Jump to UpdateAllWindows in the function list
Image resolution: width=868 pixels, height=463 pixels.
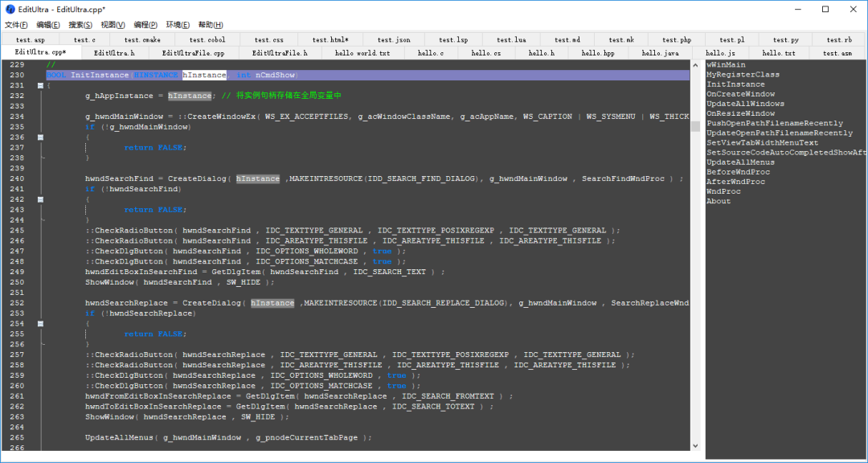tap(745, 104)
